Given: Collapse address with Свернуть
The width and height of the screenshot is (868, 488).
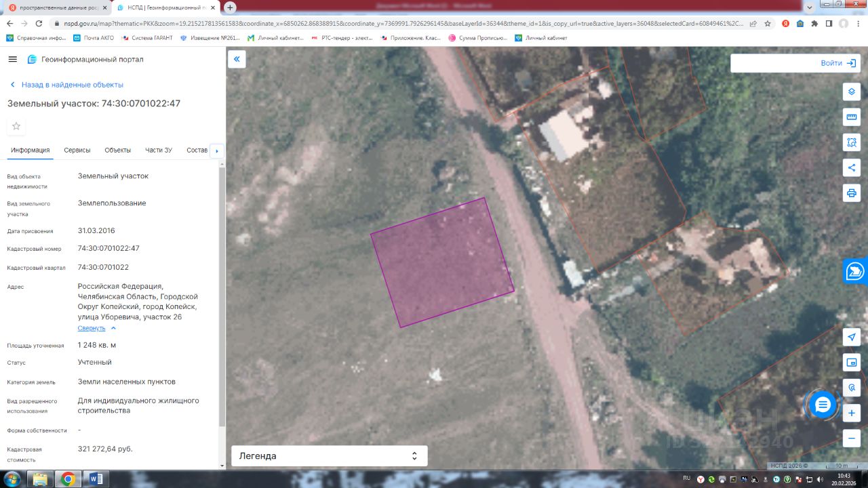Looking at the screenshot, I should [x=92, y=328].
